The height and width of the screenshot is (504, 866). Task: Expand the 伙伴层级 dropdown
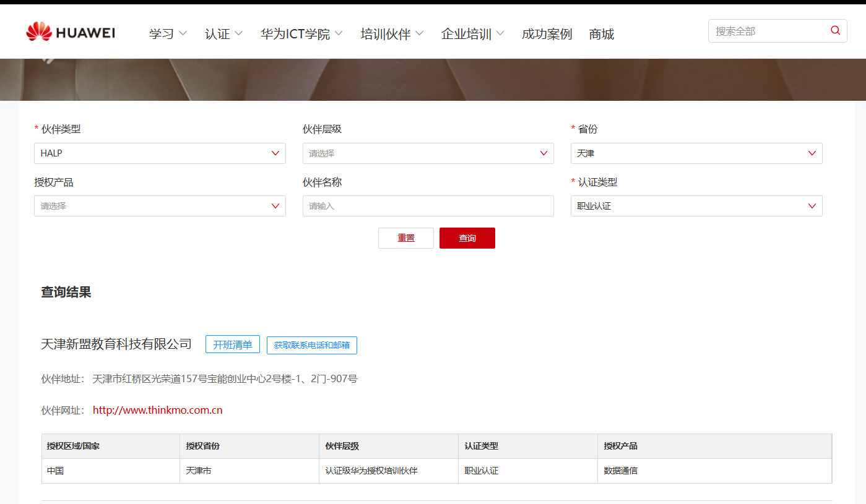[x=428, y=153]
